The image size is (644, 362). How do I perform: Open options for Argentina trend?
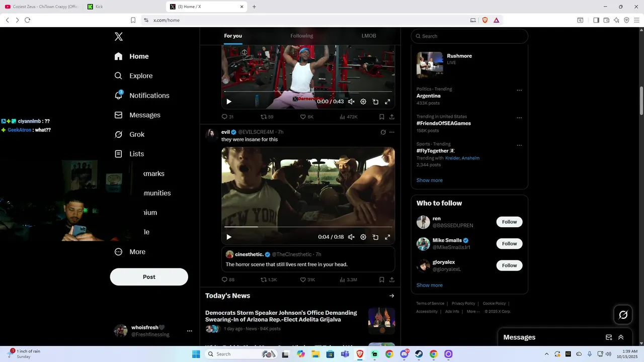pyautogui.click(x=519, y=90)
